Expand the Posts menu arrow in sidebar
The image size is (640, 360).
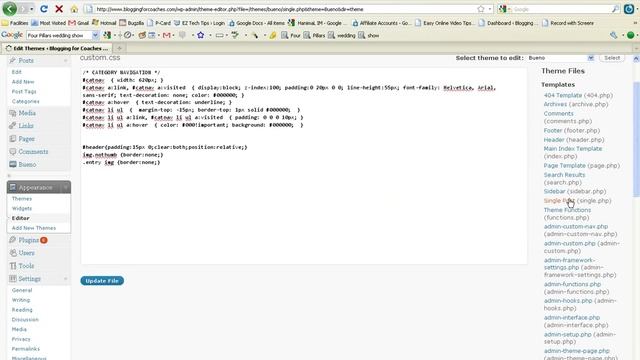click(65, 61)
